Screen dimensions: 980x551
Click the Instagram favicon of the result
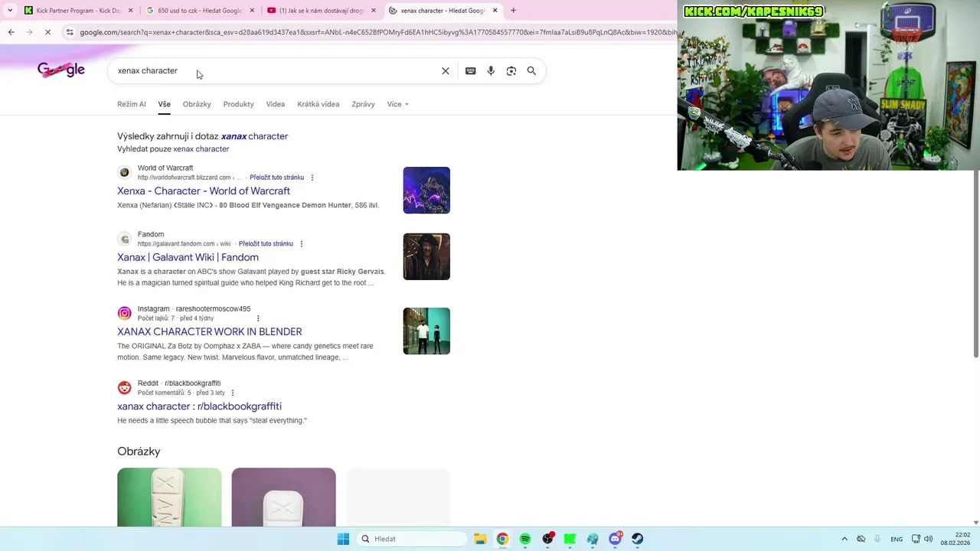click(124, 313)
